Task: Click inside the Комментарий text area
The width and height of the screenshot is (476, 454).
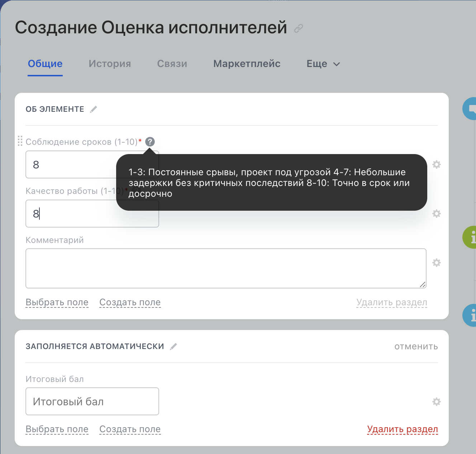Action: [226, 268]
